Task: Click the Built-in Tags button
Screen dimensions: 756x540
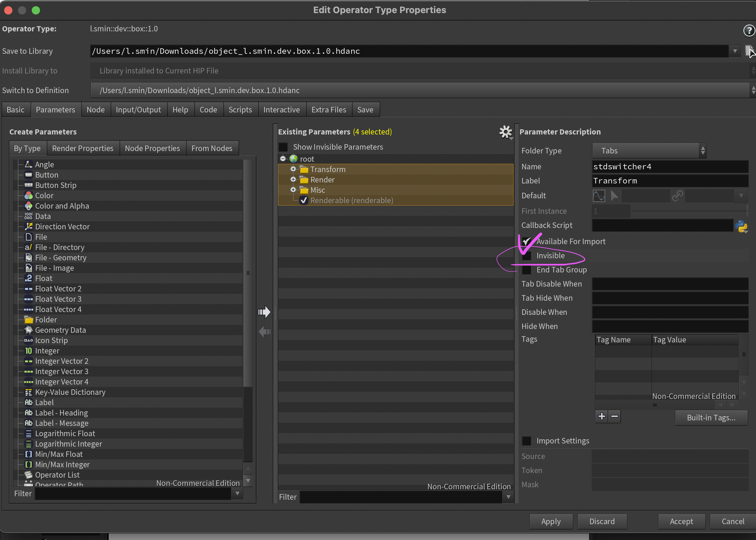Action: click(711, 418)
